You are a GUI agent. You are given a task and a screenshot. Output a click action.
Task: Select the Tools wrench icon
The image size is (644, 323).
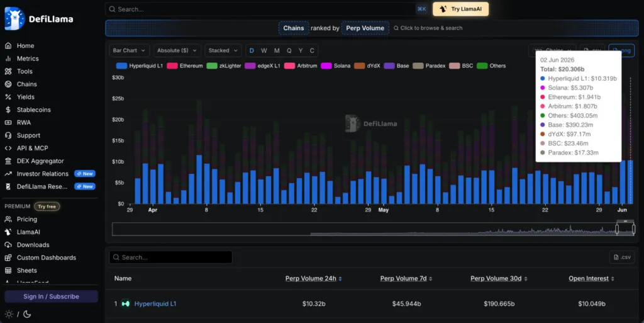(8, 71)
